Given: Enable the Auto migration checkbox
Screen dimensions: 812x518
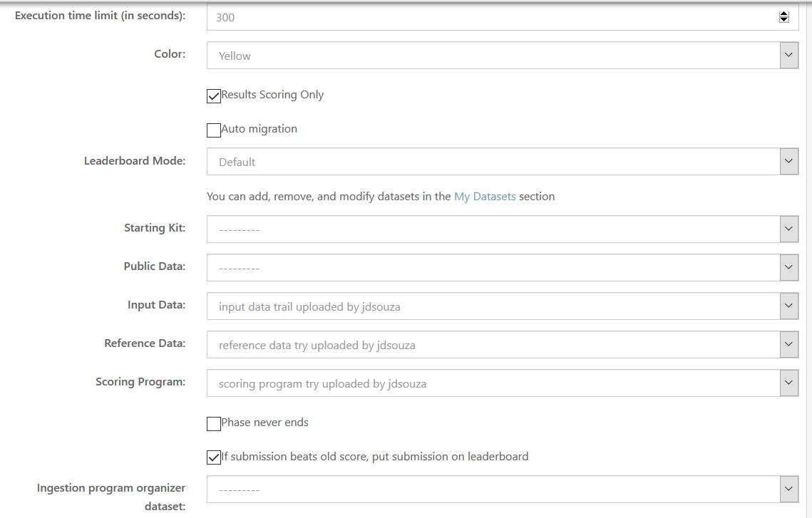Looking at the screenshot, I should (x=212, y=130).
